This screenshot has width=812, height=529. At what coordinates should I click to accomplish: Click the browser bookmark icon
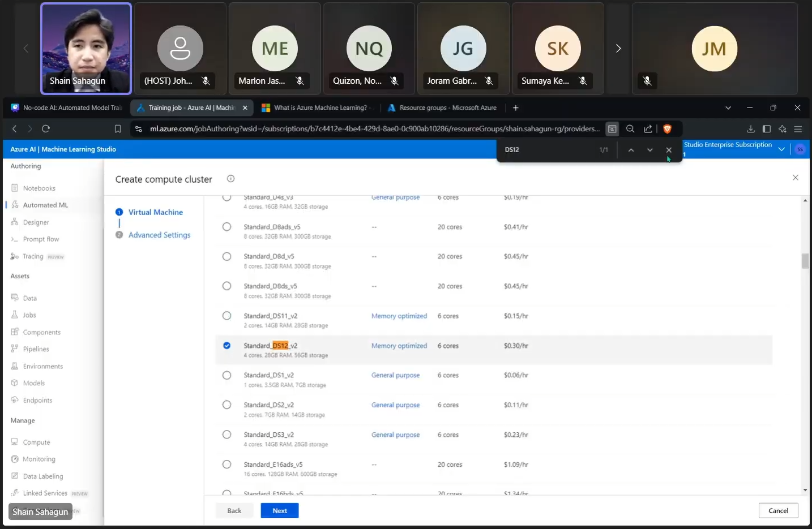click(118, 129)
